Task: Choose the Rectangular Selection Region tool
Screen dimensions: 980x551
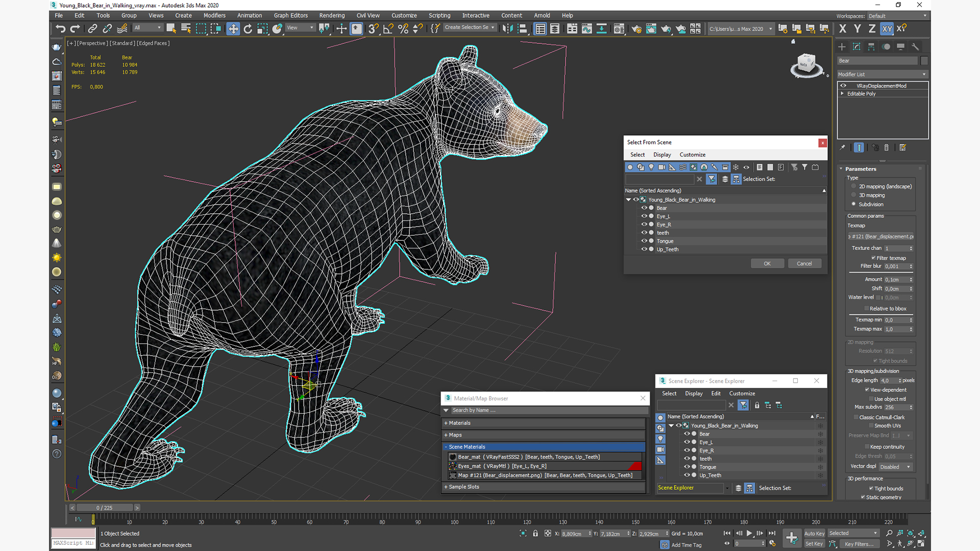Action: click(201, 29)
